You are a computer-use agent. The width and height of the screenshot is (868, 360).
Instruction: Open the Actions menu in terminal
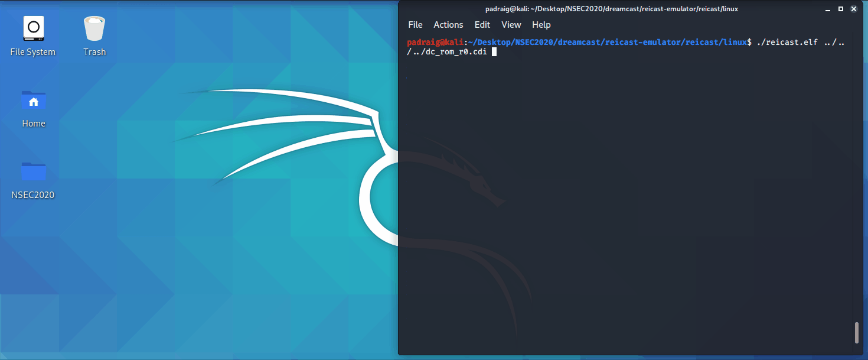(x=449, y=25)
